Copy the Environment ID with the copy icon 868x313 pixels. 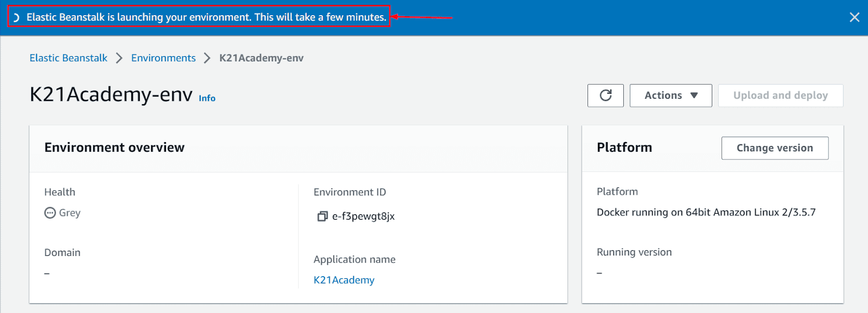coord(322,216)
